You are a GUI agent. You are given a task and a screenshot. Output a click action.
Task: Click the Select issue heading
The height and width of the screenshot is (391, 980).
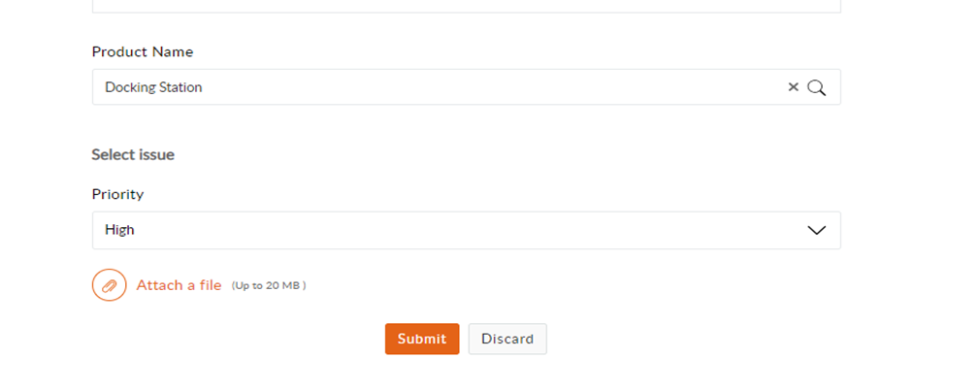pyautogui.click(x=133, y=154)
